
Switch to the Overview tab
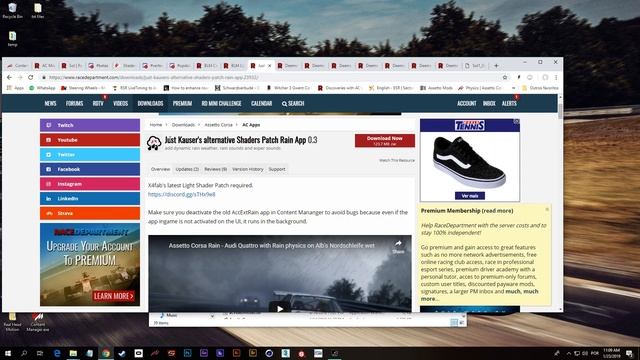click(160, 169)
